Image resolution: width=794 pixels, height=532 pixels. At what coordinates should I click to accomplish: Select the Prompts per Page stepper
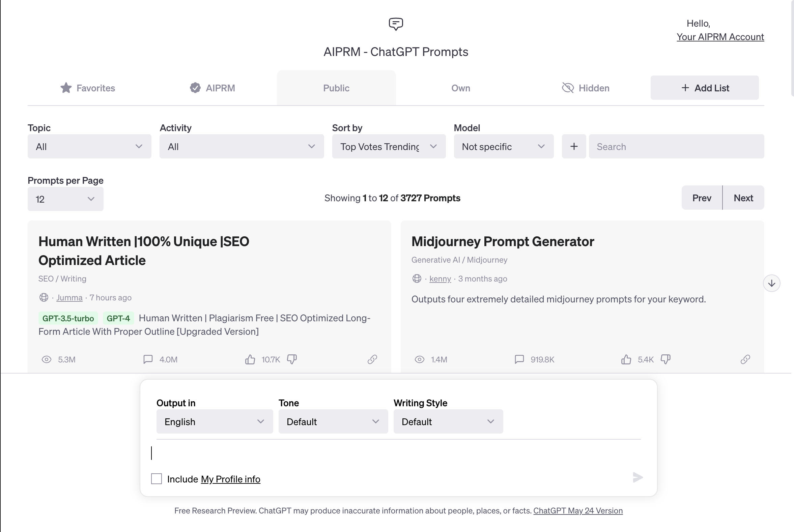[66, 199]
